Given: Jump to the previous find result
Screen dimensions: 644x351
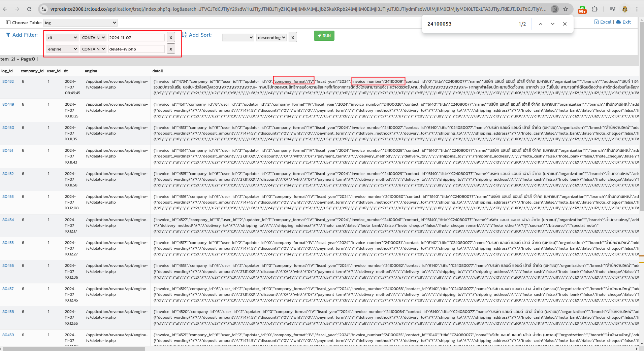Looking at the screenshot, I should [541, 24].
